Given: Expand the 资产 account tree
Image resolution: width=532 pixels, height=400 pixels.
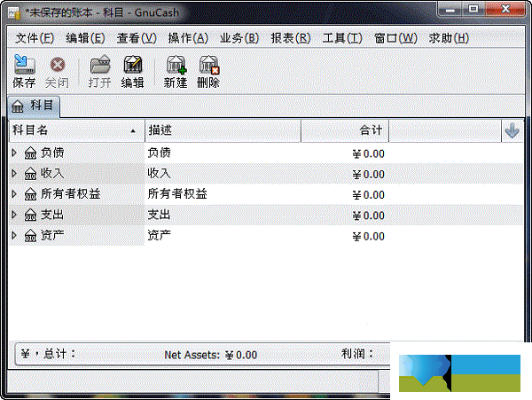Looking at the screenshot, I should coord(14,235).
